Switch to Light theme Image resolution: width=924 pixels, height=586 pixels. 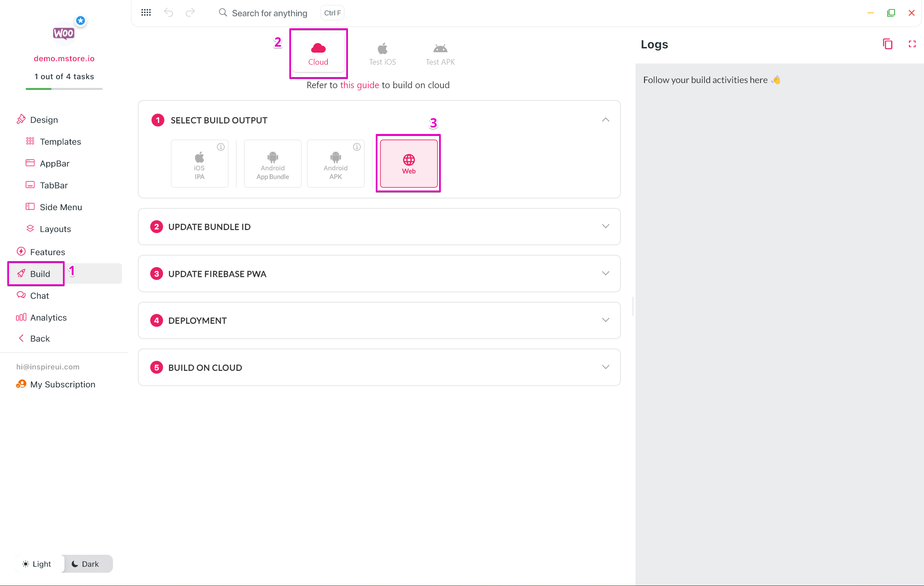37,564
